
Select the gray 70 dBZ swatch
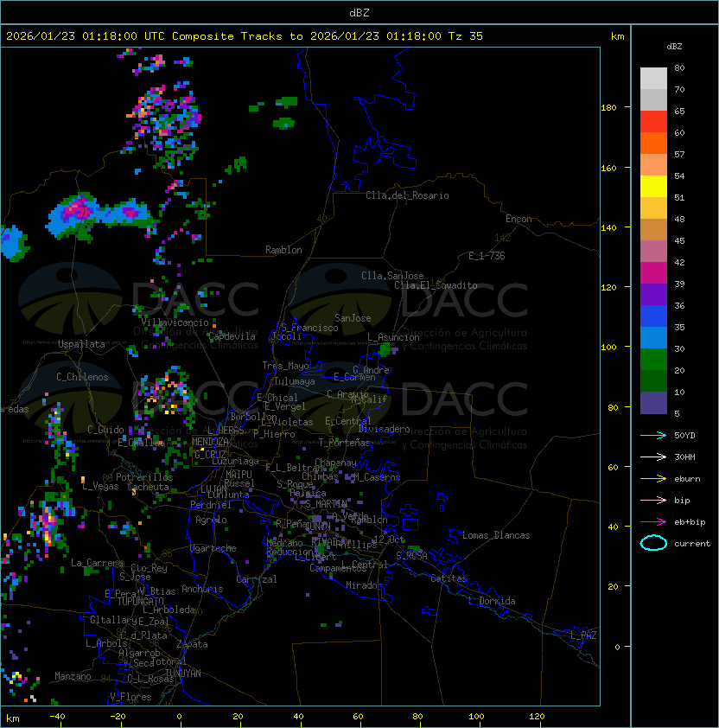click(653, 99)
